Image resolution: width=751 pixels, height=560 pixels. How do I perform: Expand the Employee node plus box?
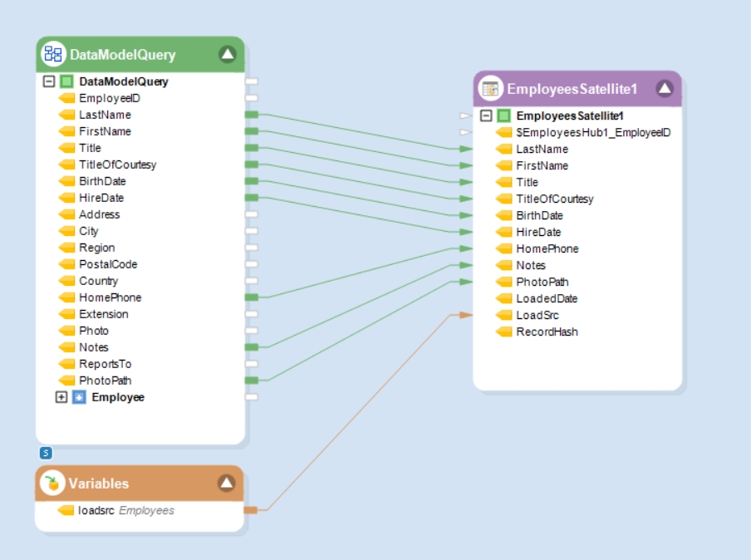(x=61, y=397)
